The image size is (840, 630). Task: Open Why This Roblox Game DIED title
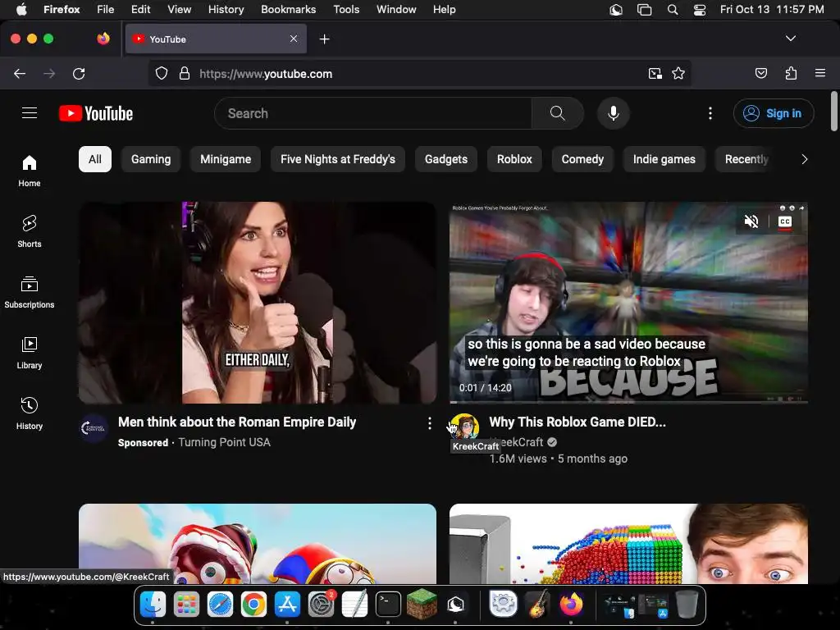click(x=577, y=422)
